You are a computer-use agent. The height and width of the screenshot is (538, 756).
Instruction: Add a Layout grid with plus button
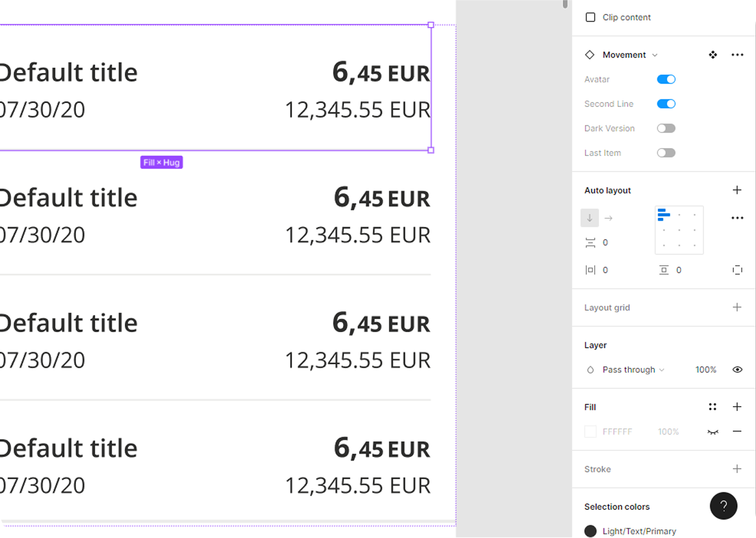point(737,307)
